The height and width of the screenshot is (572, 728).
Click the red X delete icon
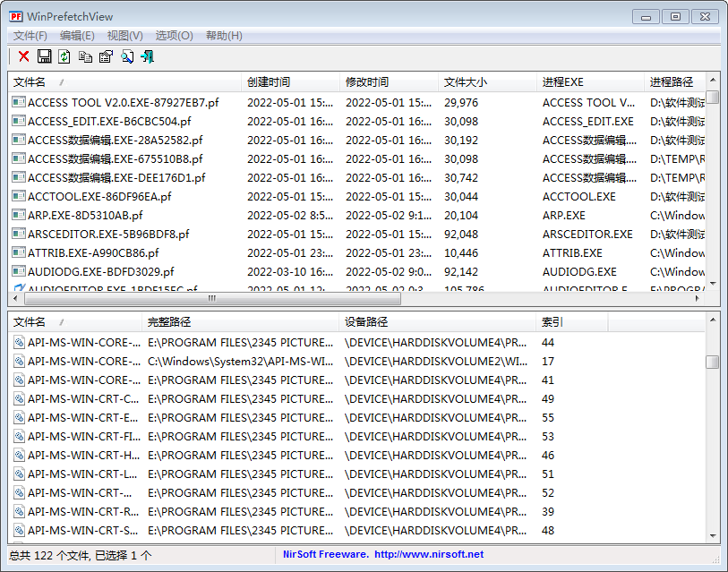click(24, 56)
